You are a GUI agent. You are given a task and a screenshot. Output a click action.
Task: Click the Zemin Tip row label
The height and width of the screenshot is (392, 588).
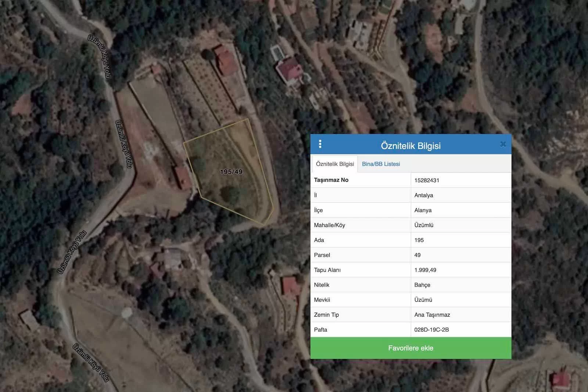tap(326, 315)
